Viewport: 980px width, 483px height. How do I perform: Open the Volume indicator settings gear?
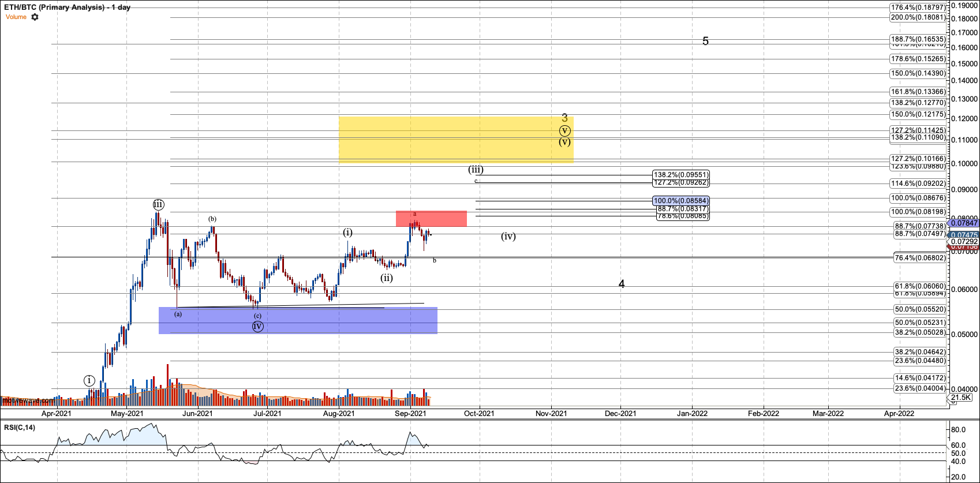click(35, 17)
